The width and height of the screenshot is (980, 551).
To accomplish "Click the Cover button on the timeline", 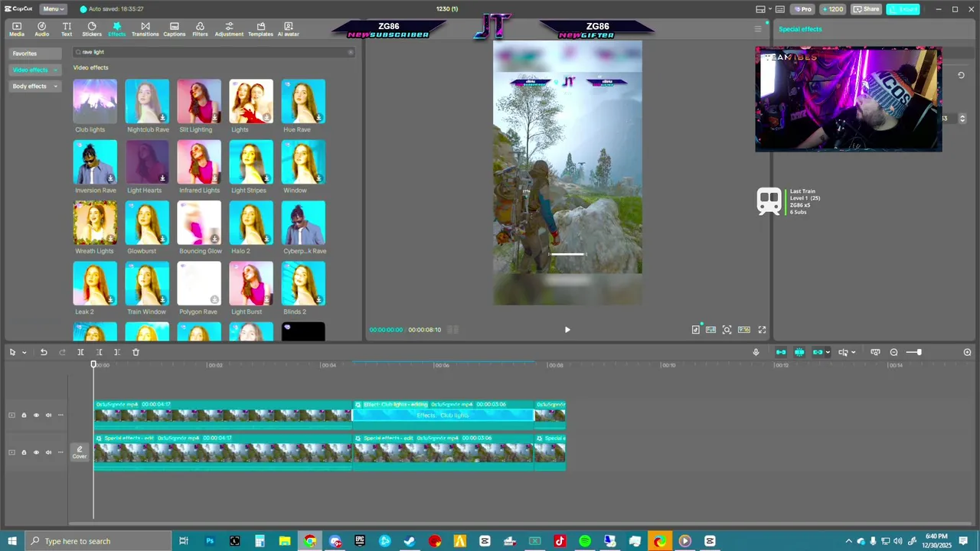I will pyautogui.click(x=80, y=452).
